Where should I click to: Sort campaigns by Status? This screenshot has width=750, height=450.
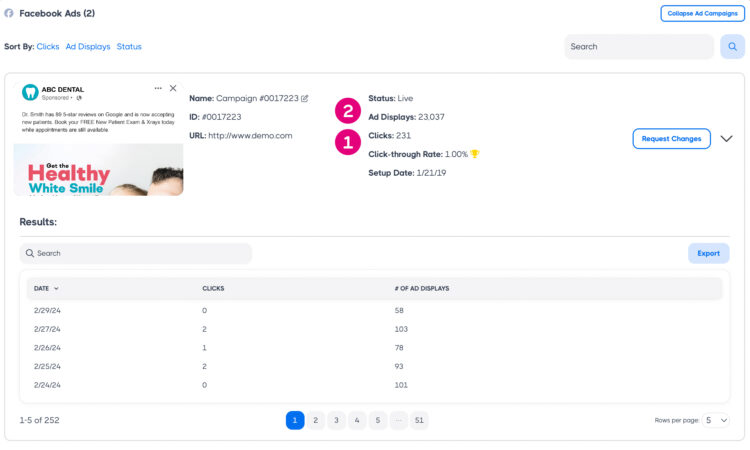(x=129, y=47)
